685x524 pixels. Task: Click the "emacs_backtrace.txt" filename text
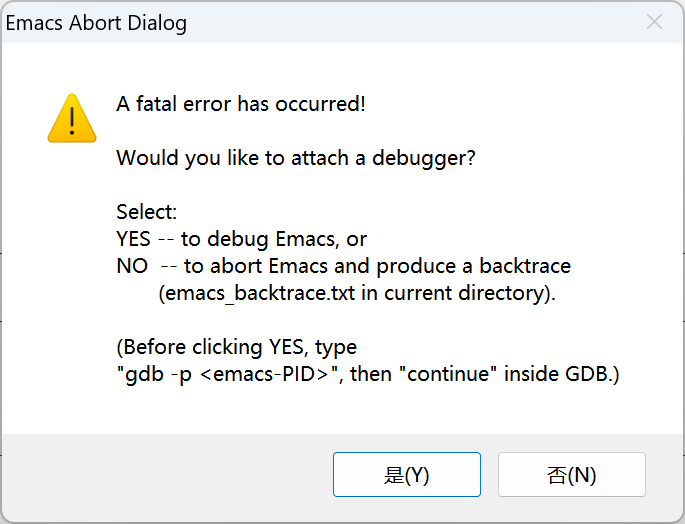252,293
